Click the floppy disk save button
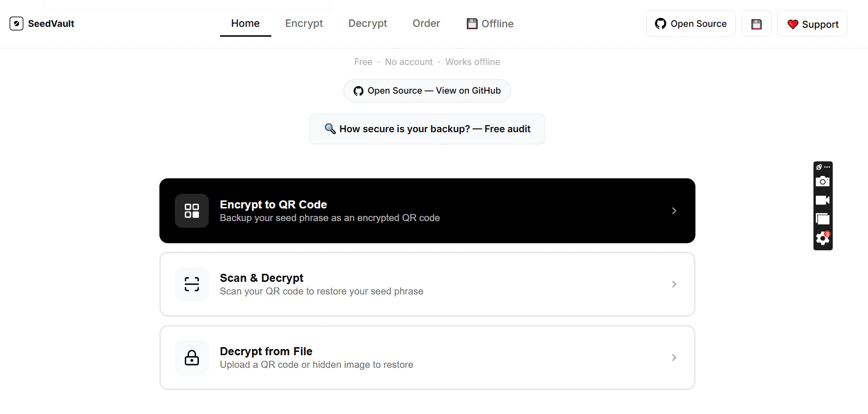868x414 pixels. coord(756,24)
